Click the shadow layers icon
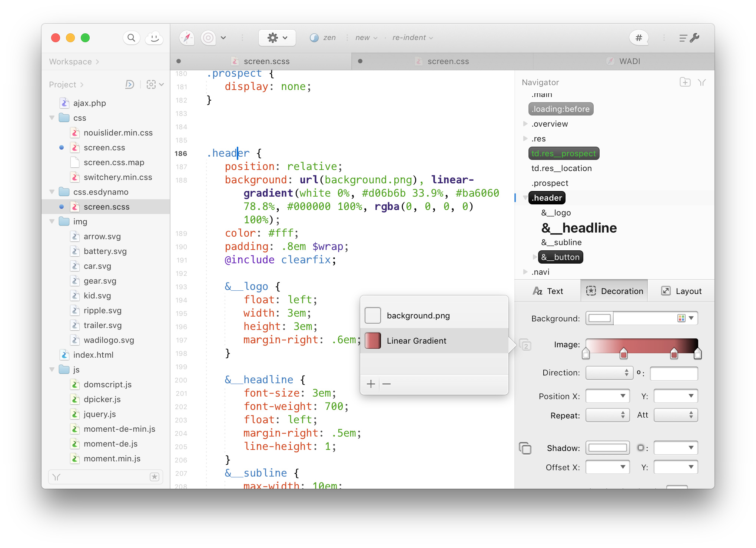Image resolution: width=756 pixels, height=548 pixels. click(525, 448)
